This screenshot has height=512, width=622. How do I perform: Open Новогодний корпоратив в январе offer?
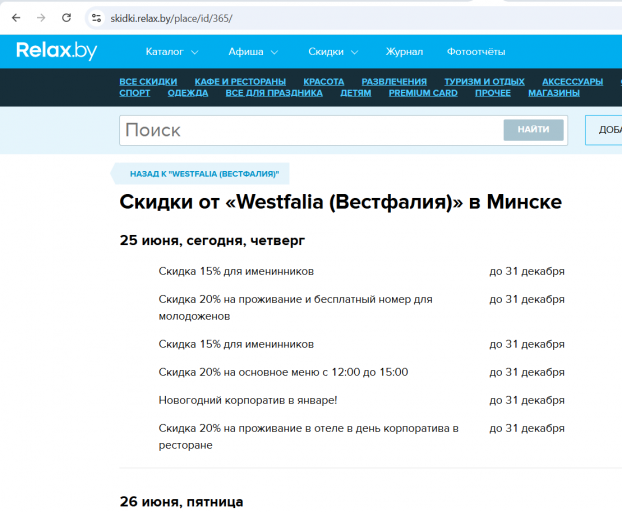tap(248, 401)
